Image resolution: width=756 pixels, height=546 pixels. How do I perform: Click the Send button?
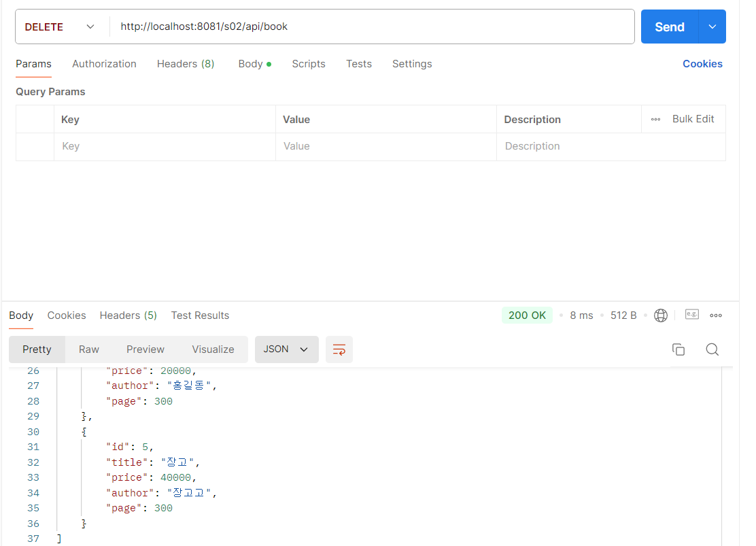click(668, 27)
